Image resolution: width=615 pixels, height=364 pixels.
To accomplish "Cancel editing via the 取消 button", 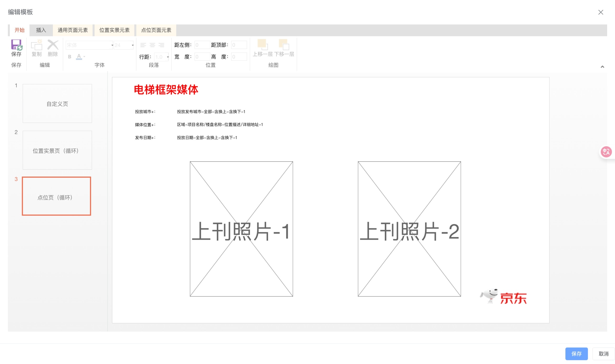I will (x=604, y=354).
